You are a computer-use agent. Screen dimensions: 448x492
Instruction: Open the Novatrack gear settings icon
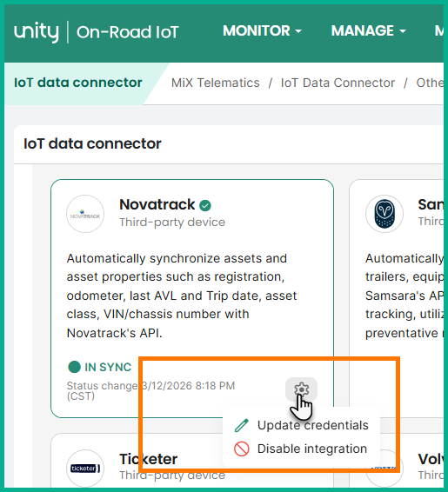tap(301, 389)
